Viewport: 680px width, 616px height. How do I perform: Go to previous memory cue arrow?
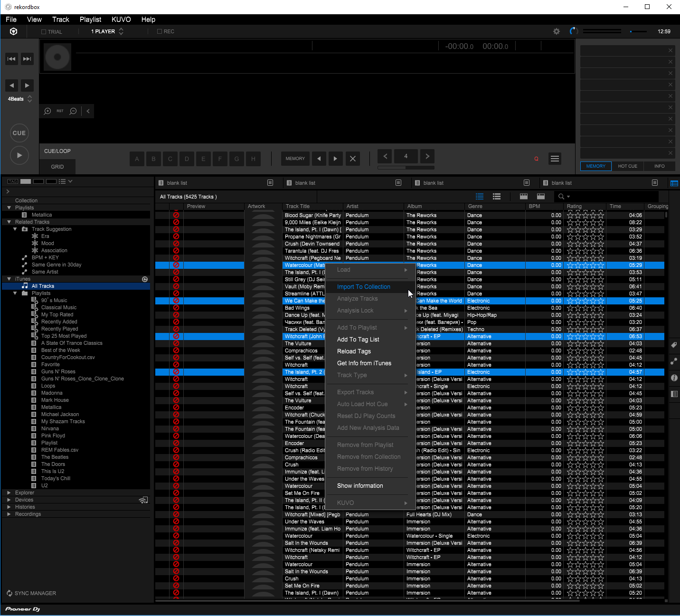(x=319, y=159)
